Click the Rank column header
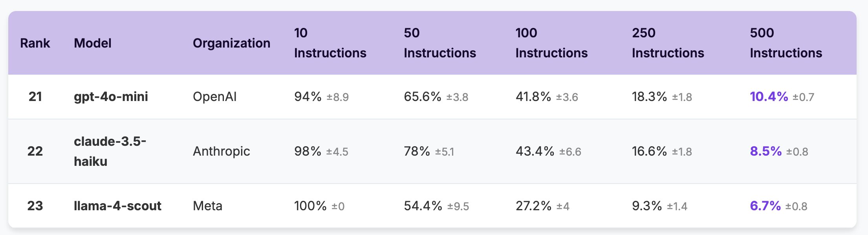The image size is (868, 235). tap(35, 43)
